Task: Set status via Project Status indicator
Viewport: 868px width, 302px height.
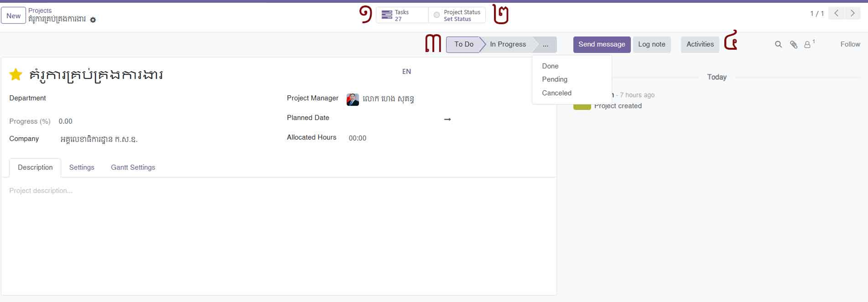Action: tap(457, 15)
